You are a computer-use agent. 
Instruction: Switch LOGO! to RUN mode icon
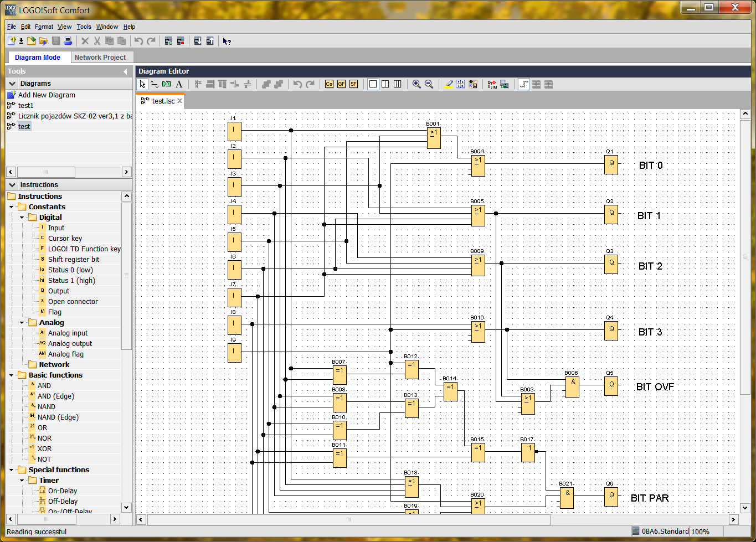168,41
